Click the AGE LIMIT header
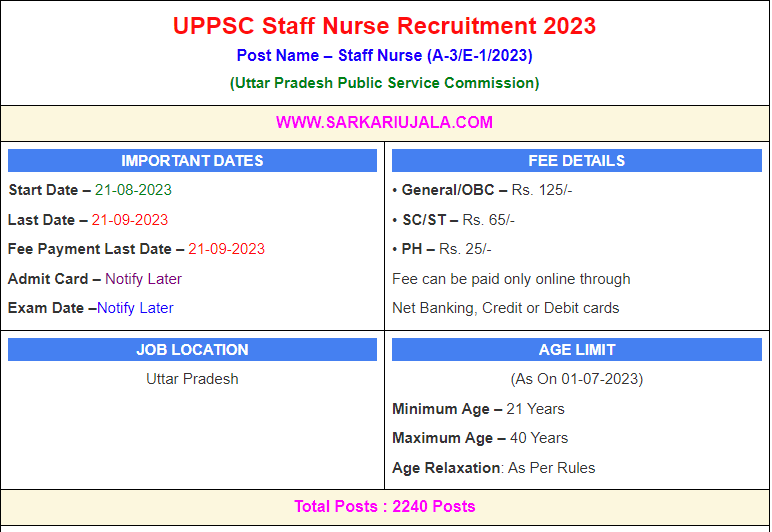Viewport: 772px width, 532px height. [576, 350]
